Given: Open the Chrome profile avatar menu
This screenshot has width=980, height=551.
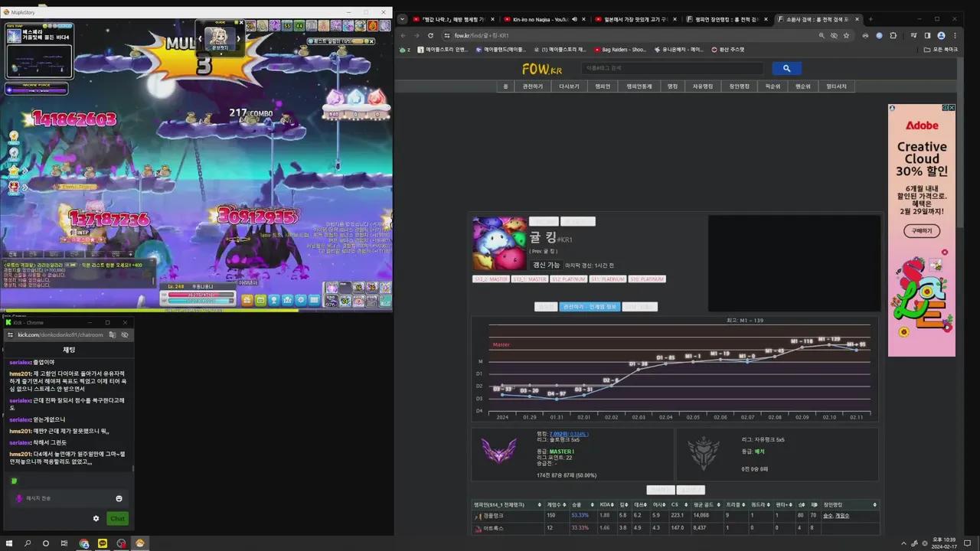Looking at the screenshot, I should (x=941, y=35).
